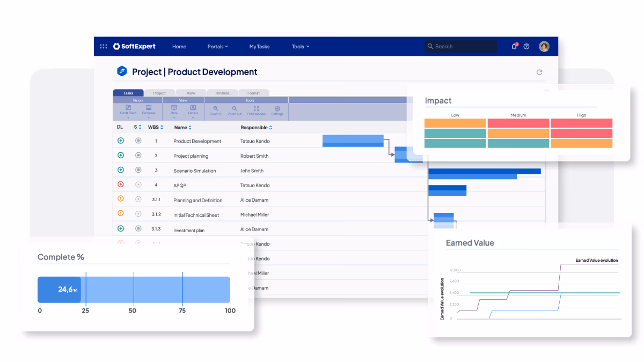The width and height of the screenshot is (644, 362).
Task: Switch to the Timeline tab
Action: pos(222,93)
